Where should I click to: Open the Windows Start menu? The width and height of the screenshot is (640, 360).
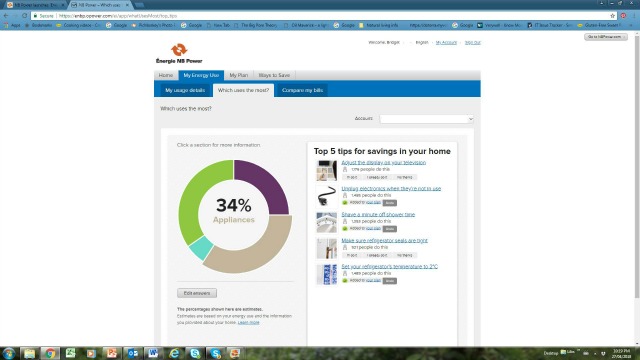coord(9,353)
